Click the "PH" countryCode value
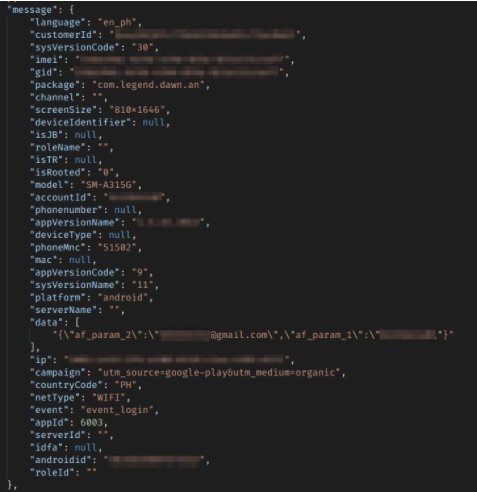The height and width of the screenshot is (492, 477). pyautogui.click(x=126, y=385)
